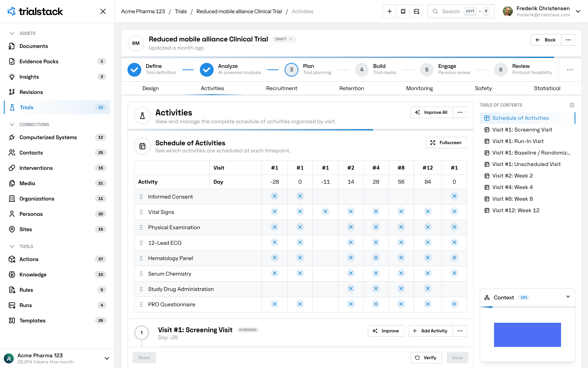
Task: Open Runs in the sidebar
Action: (x=57, y=305)
